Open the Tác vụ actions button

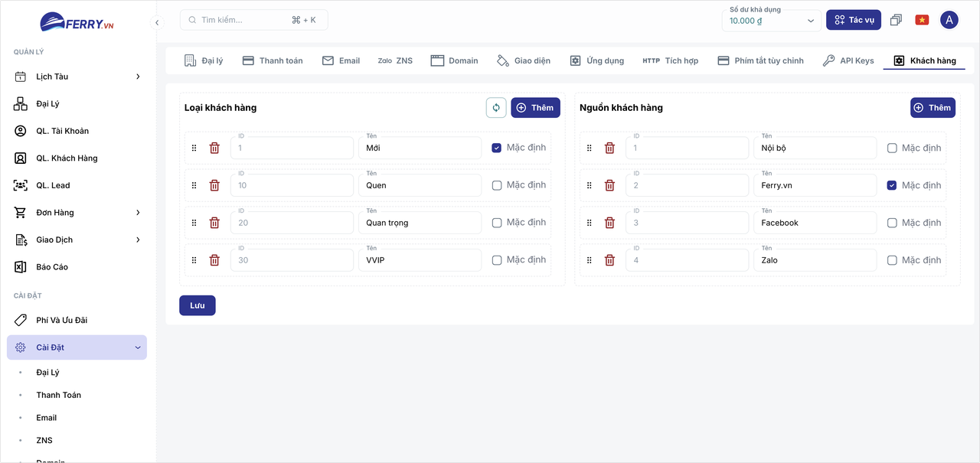[x=854, y=20]
